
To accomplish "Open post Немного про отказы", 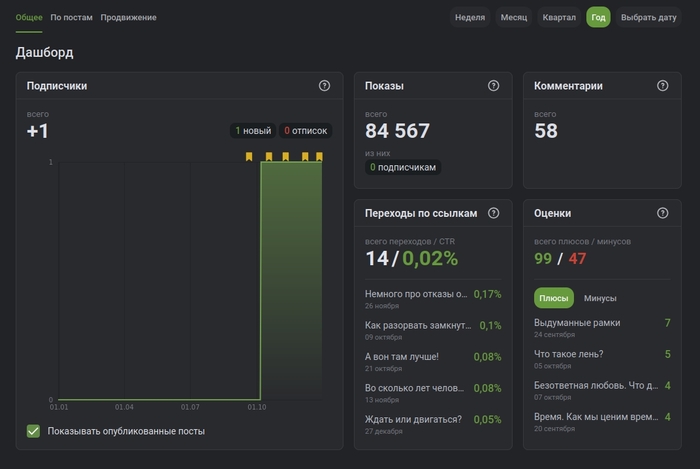I will click(x=416, y=294).
